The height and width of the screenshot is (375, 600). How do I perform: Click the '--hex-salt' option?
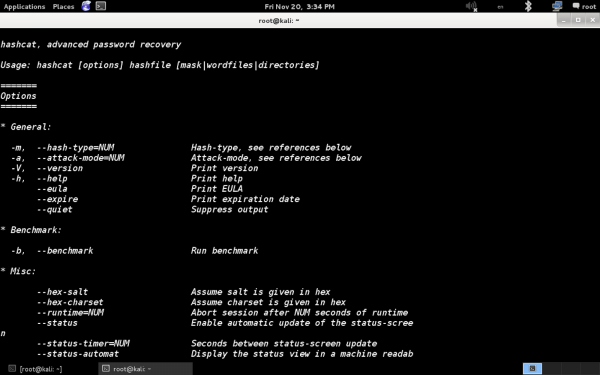coord(62,292)
